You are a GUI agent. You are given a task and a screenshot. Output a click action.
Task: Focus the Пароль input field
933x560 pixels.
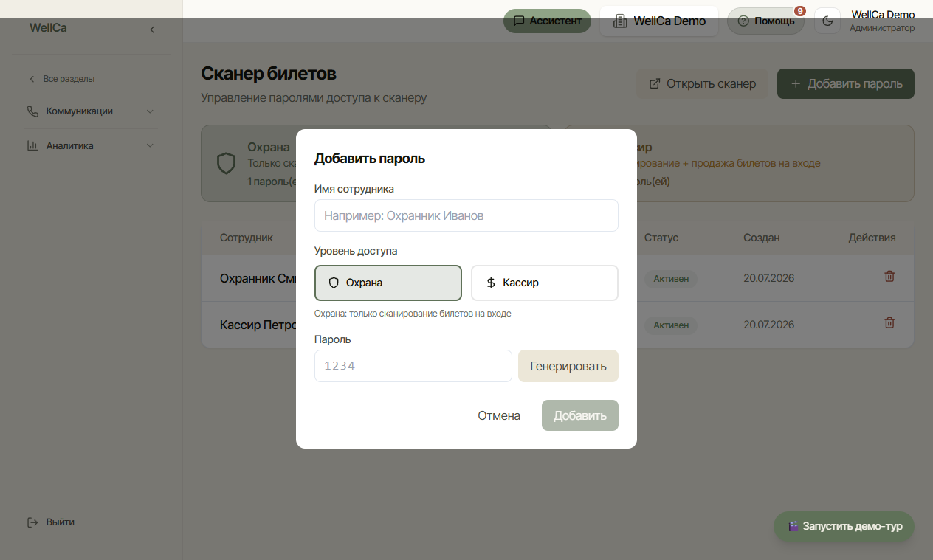413,366
